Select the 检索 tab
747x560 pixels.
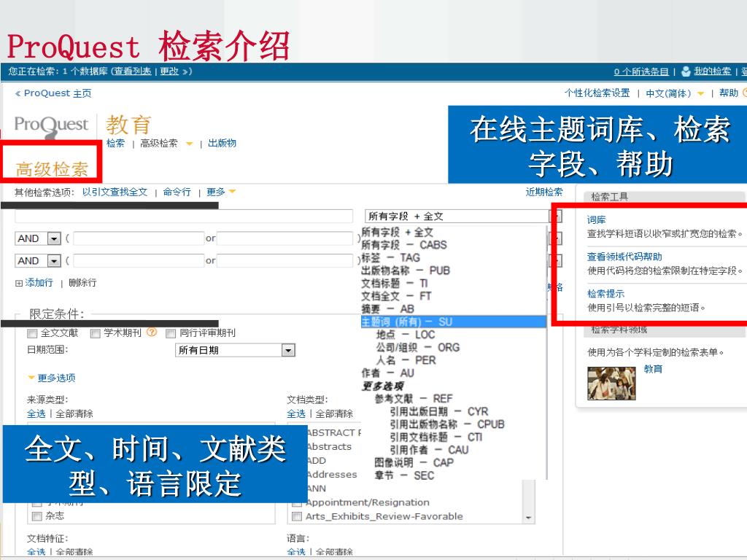(115, 143)
